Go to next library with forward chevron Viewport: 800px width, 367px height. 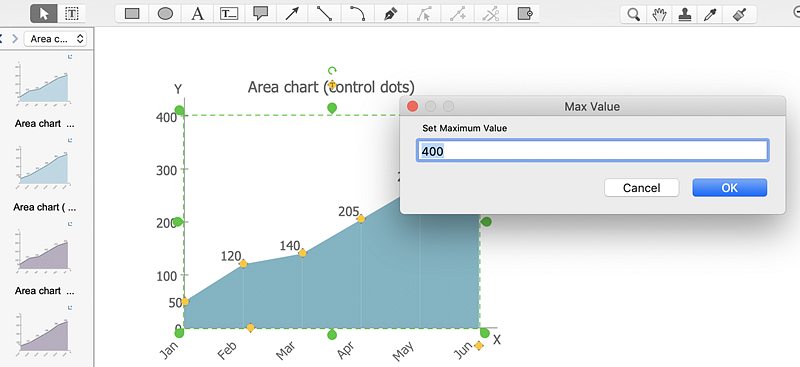tap(15, 38)
